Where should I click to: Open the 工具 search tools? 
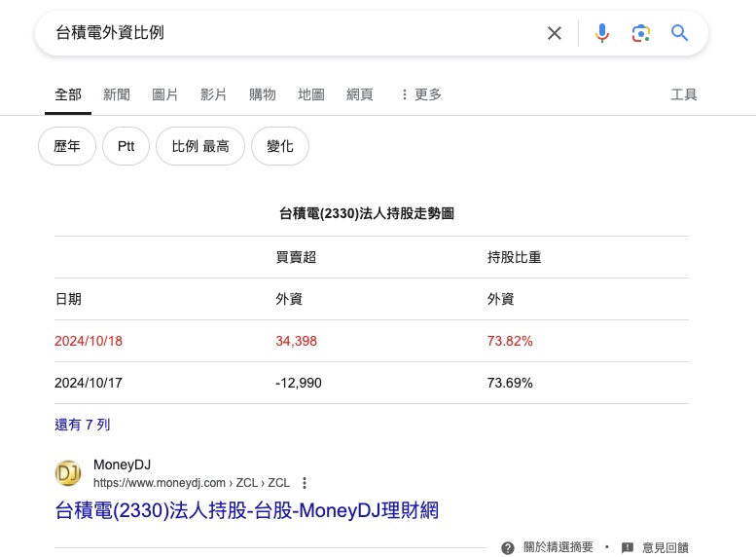point(684,94)
